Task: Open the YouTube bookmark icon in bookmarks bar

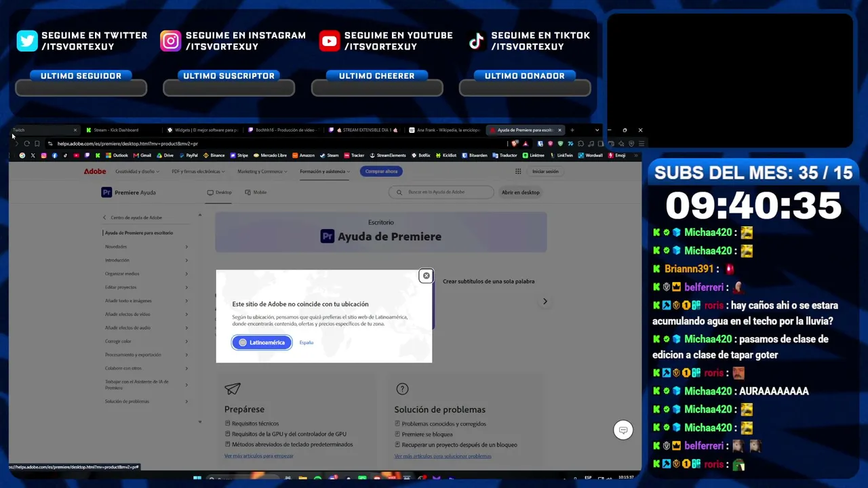Action: point(76,155)
